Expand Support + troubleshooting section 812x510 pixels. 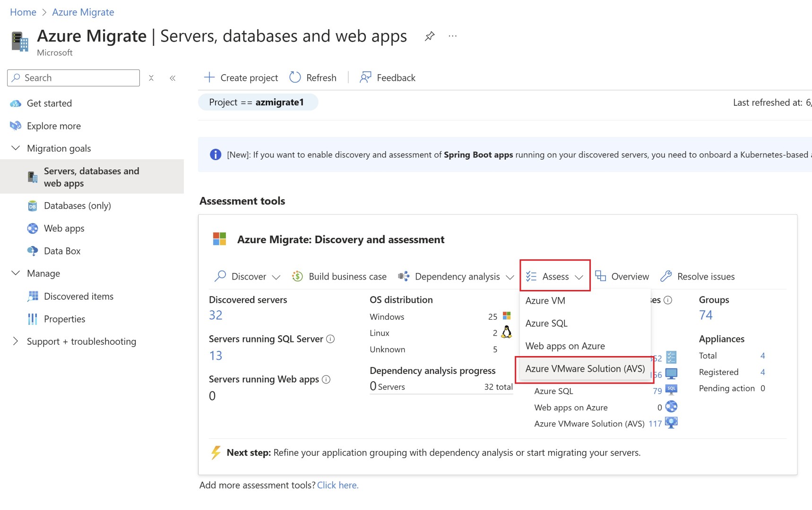click(16, 341)
